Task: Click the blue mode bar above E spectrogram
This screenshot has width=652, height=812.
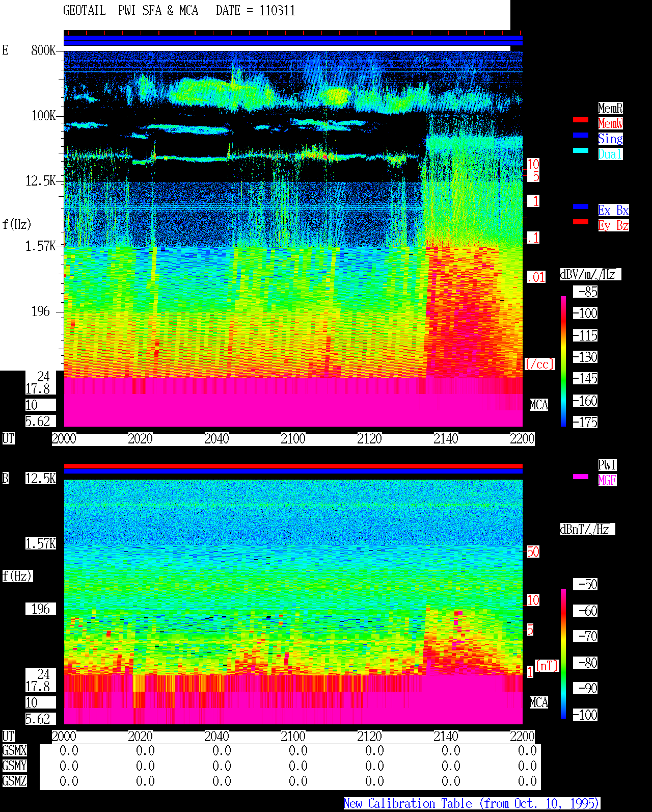Action: (x=293, y=41)
